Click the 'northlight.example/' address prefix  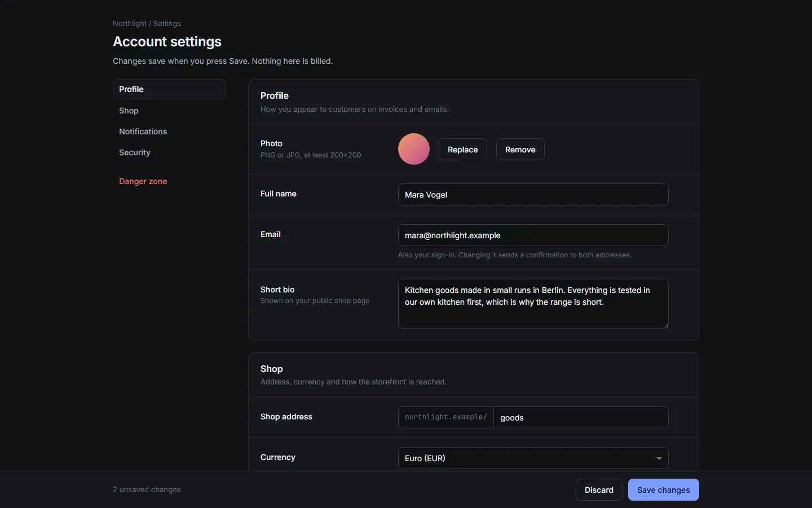click(x=446, y=418)
